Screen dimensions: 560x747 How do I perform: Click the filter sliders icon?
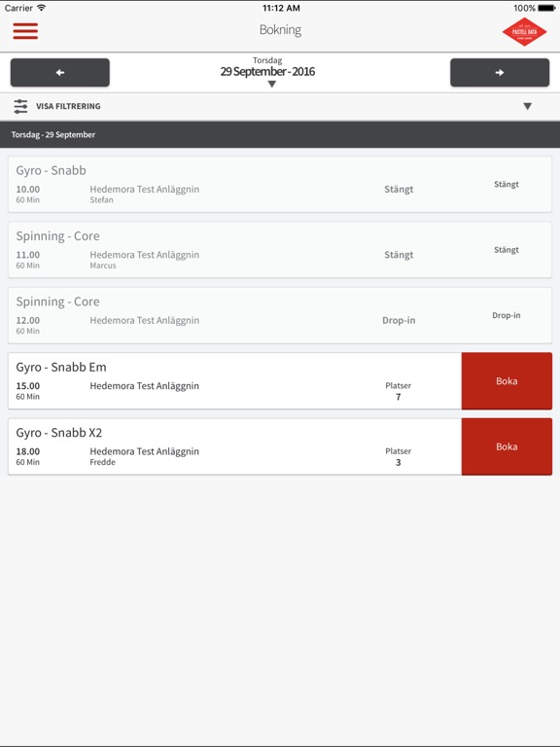(20, 106)
